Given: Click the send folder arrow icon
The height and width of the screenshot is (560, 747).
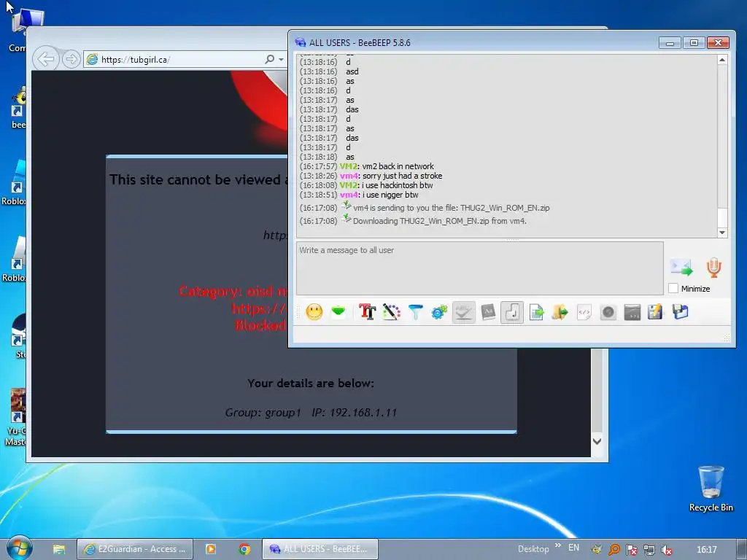Looking at the screenshot, I should (560, 312).
